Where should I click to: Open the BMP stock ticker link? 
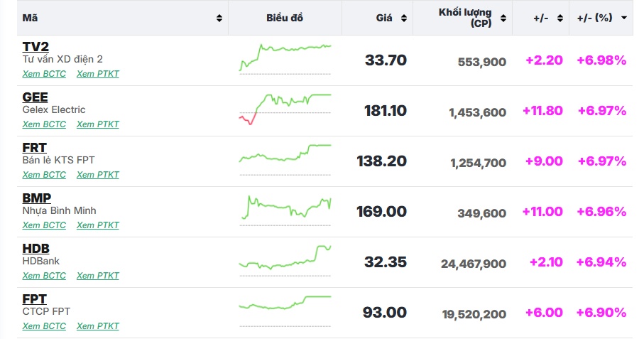[37, 198]
